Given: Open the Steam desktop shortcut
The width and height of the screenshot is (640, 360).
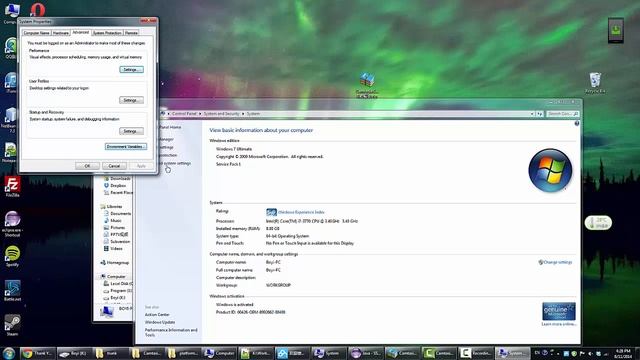Looking at the screenshot, I should [12, 325].
